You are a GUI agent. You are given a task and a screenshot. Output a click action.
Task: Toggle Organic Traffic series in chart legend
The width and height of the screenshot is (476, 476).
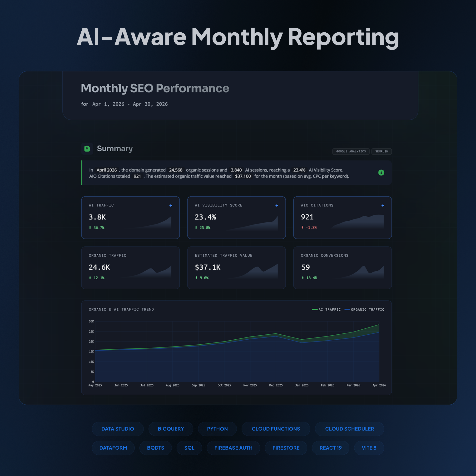(364, 309)
